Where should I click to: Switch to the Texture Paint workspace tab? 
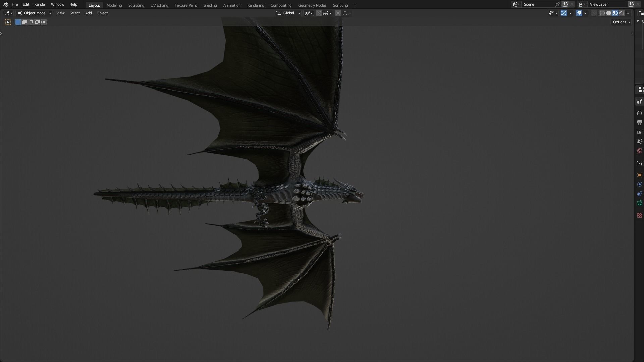185,5
